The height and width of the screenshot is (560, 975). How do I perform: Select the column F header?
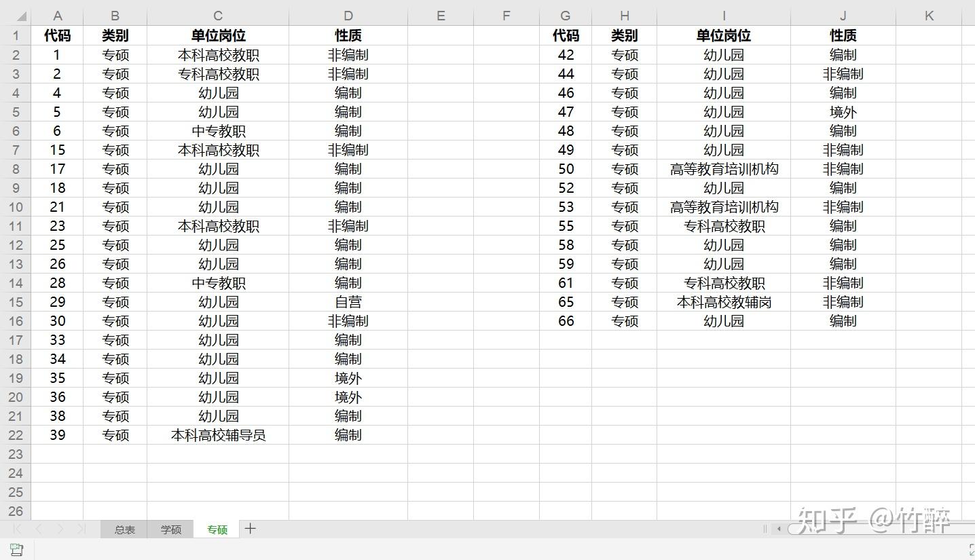[x=507, y=16]
